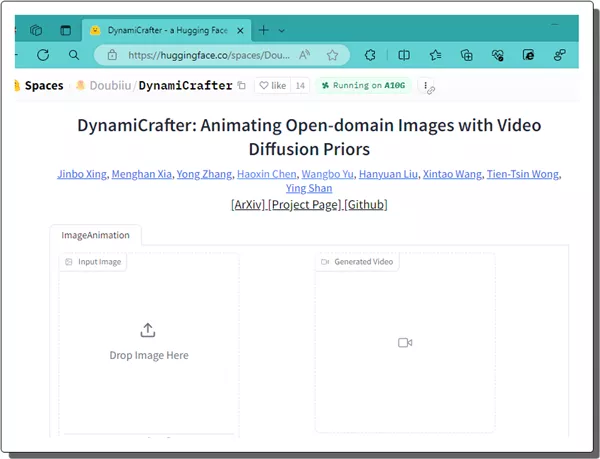Open the ArXiv paper link
This screenshot has height=459, width=600.
click(x=247, y=204)
